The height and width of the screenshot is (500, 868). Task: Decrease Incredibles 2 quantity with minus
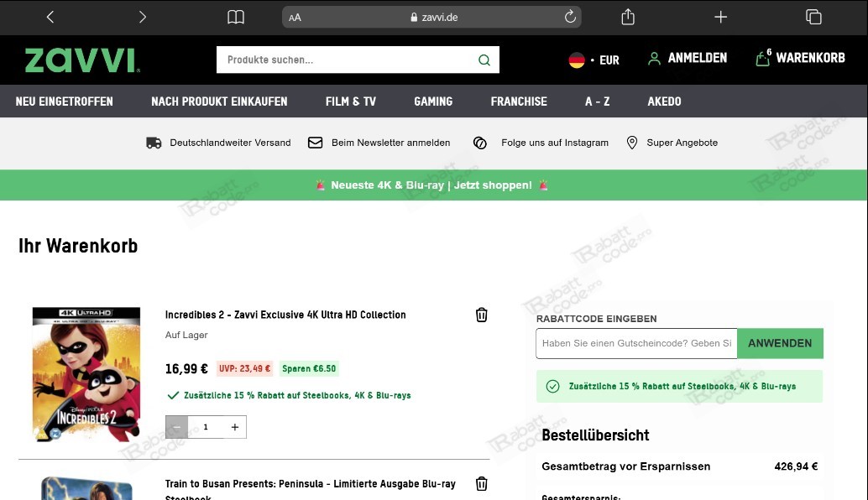click(176, 427)
